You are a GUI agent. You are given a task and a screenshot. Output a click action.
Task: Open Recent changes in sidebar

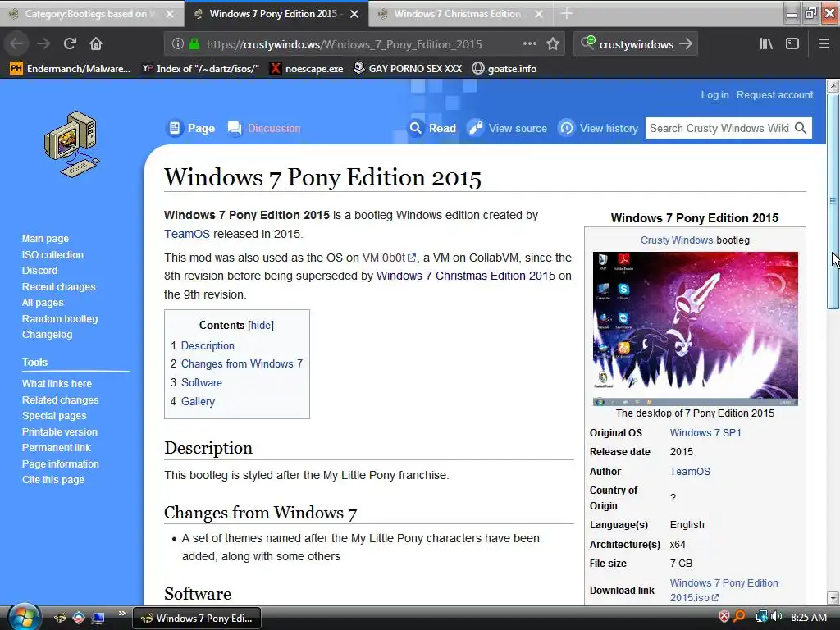(58, 286)
